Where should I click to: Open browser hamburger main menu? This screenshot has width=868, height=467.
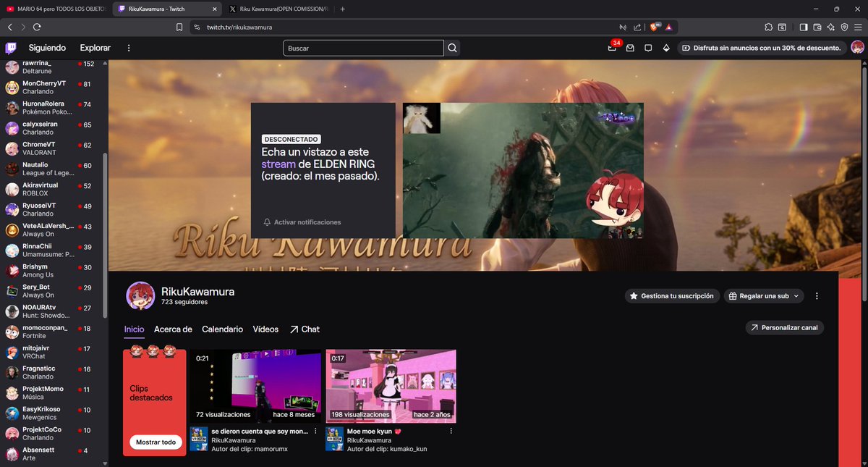[x=858, y=27]
